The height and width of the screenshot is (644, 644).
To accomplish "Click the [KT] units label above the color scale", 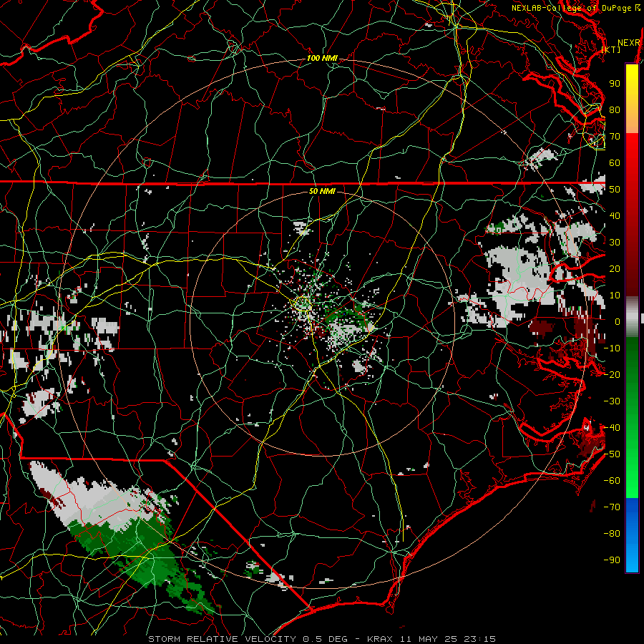I will pos(611,49).
